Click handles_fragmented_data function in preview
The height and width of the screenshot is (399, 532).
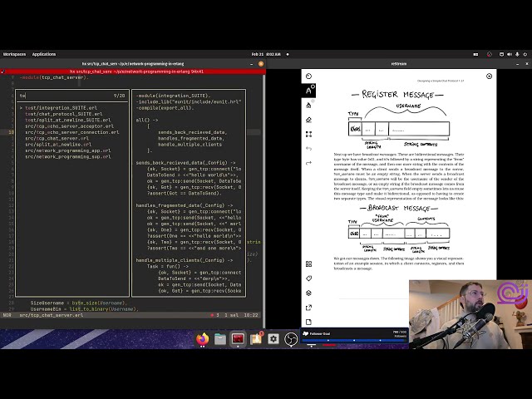pyautogui.click(x=185, y=205)
